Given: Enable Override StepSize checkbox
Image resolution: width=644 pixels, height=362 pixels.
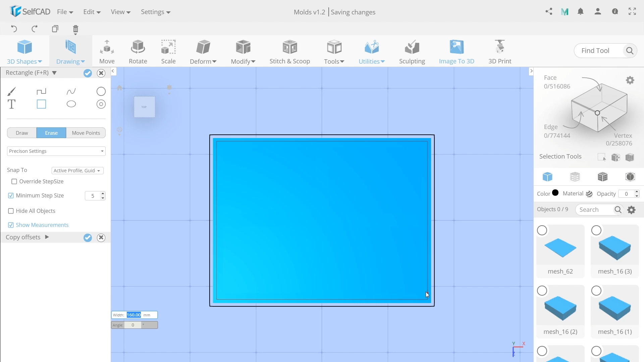Looking at the screenshot, I should 14,181.
